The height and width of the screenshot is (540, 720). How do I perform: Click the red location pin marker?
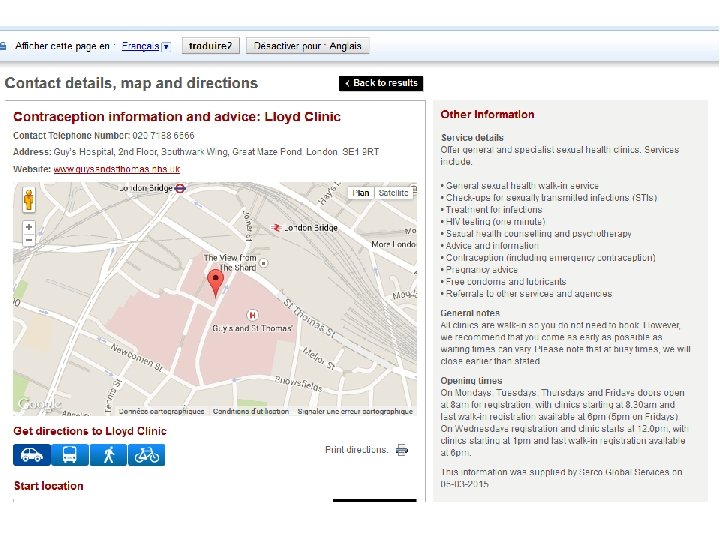215,283
